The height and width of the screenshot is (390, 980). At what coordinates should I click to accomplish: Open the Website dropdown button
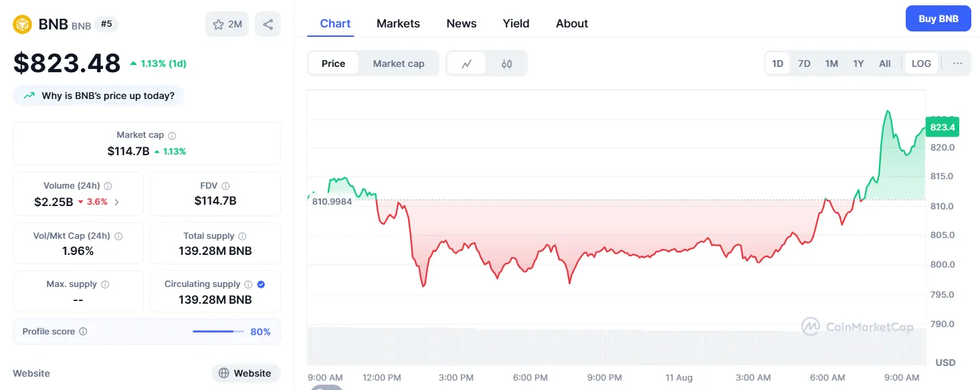(x=246, y=373)
